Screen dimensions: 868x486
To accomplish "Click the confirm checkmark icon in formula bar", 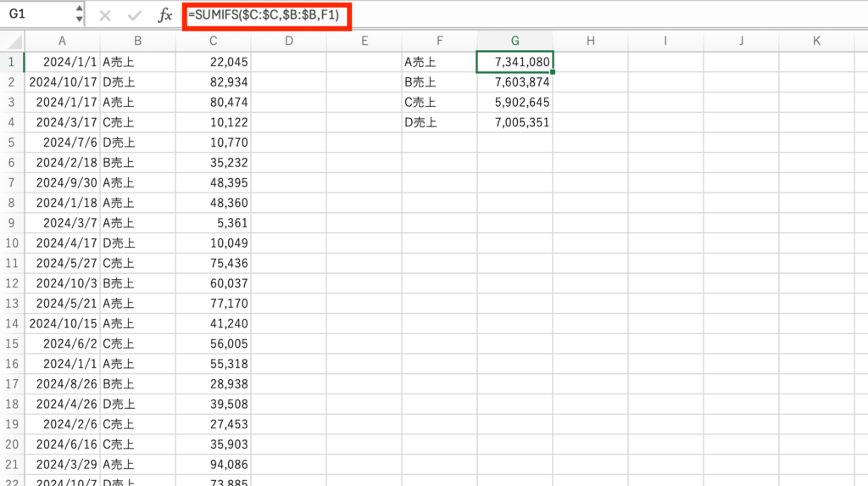I will (x=134, y=15).
